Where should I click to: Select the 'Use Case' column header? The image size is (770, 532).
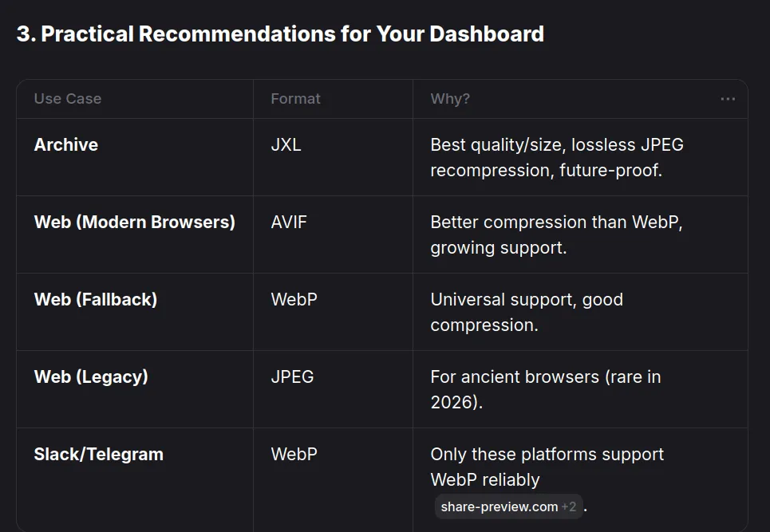click(x=68, y=99)
